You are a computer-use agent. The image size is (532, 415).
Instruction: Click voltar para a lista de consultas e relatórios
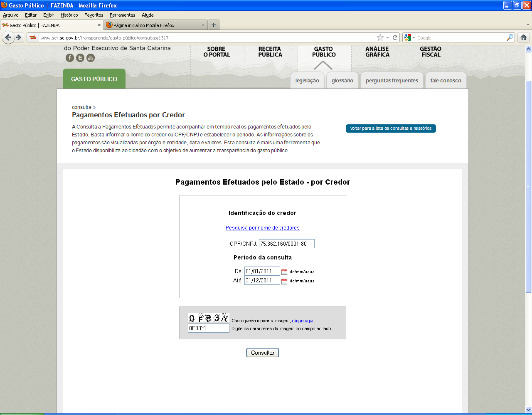[391, 128]
